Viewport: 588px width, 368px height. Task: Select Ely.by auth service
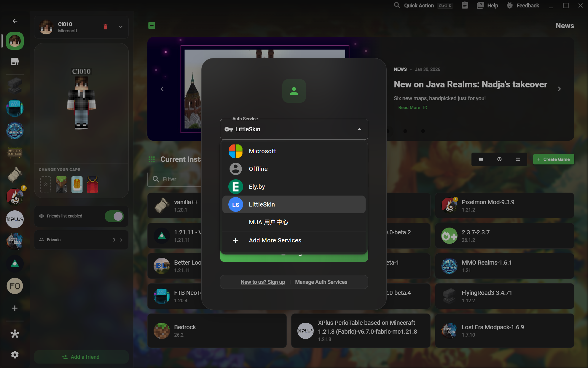coord(294,187)
